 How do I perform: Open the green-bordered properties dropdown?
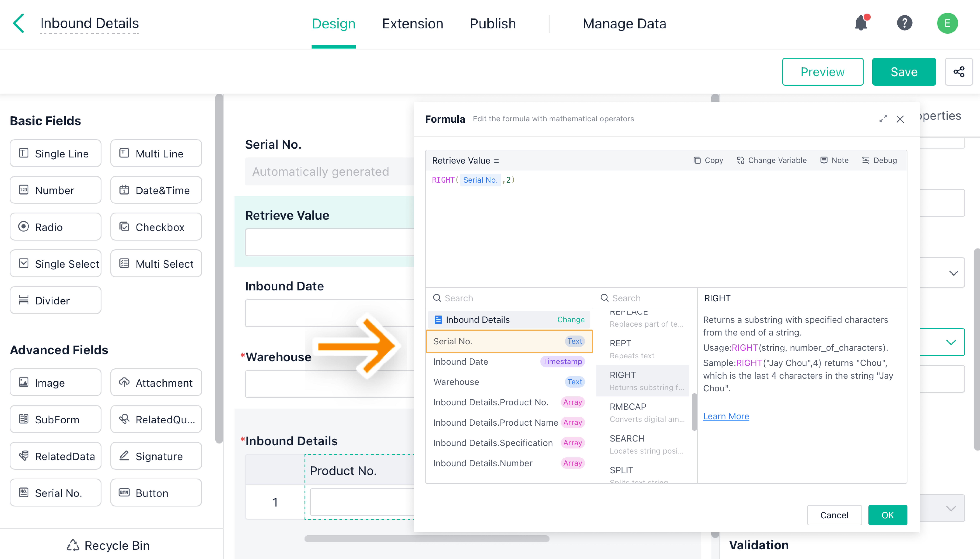(942, 342)
